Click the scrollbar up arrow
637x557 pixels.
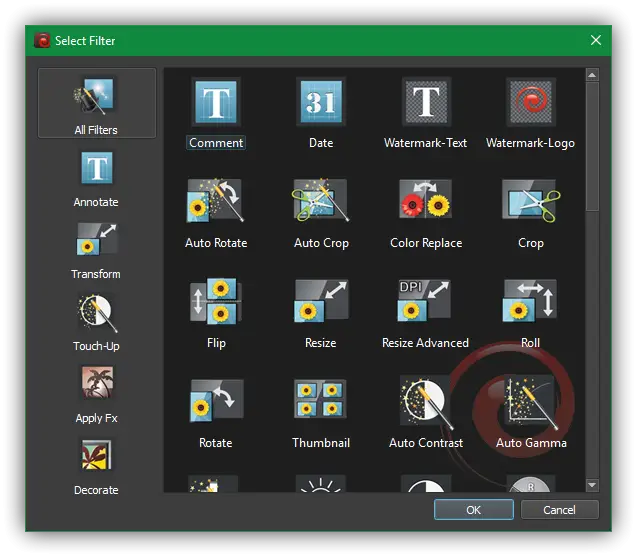point(592,75)
